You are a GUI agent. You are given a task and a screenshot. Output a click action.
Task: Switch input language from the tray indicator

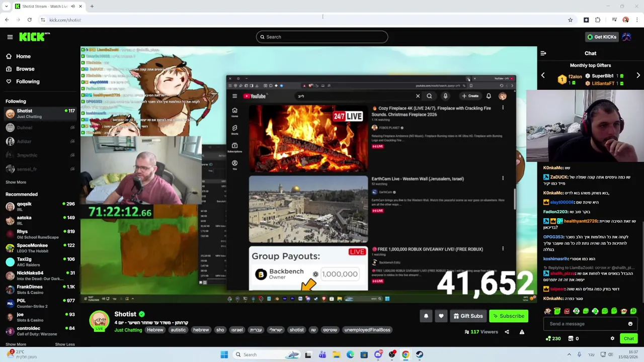tap(592, 354)
